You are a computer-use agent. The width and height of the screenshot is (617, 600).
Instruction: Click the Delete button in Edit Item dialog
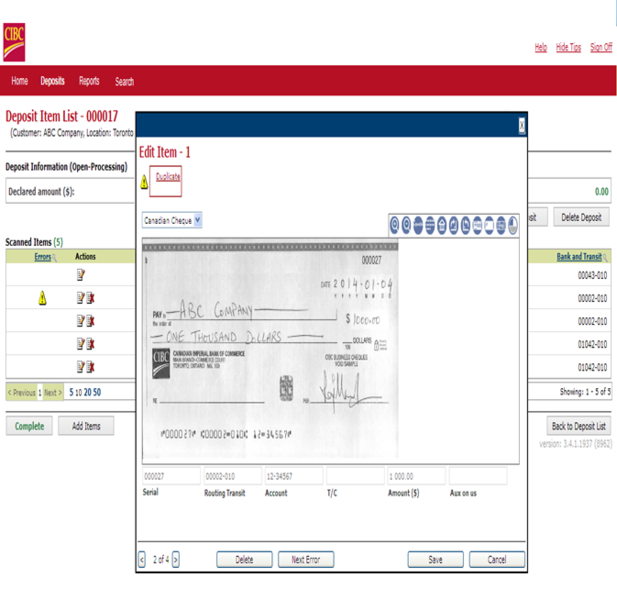click(244, 559)
